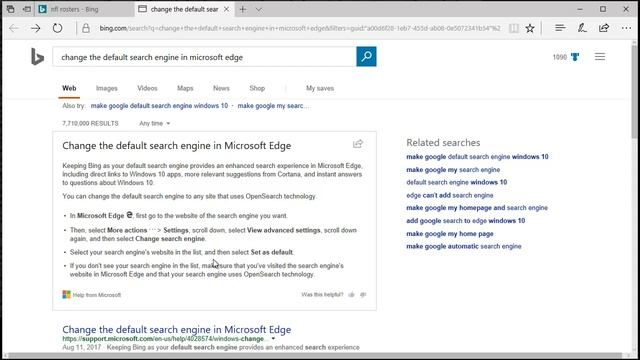The width and height of the screenshot is (640, 360).
Task: Open related search 'edge can't add search engine'
Action: [x=450, y=195]
